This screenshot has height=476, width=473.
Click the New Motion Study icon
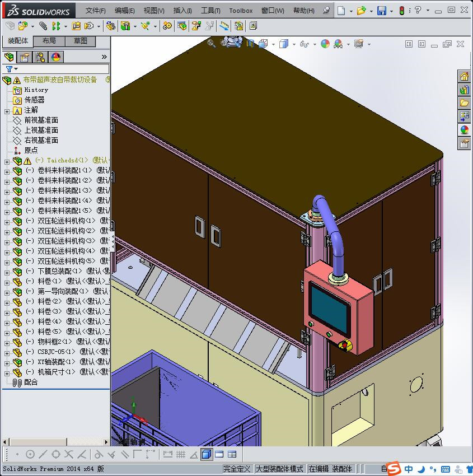click(x=167, y=26)
